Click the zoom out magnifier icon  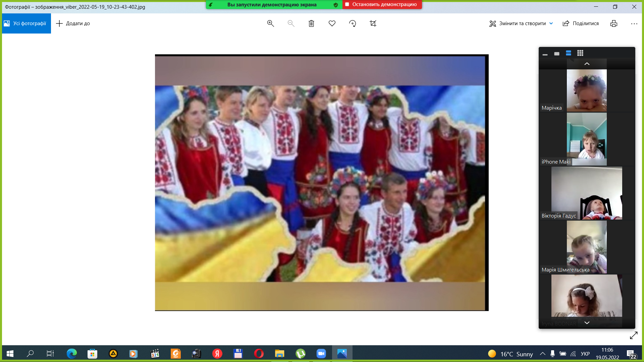(x=291, y=23)
